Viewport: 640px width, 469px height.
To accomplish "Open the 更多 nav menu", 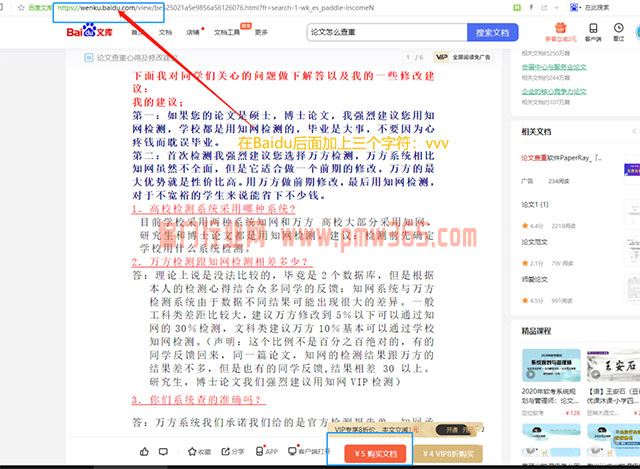I will click(261, 32).
